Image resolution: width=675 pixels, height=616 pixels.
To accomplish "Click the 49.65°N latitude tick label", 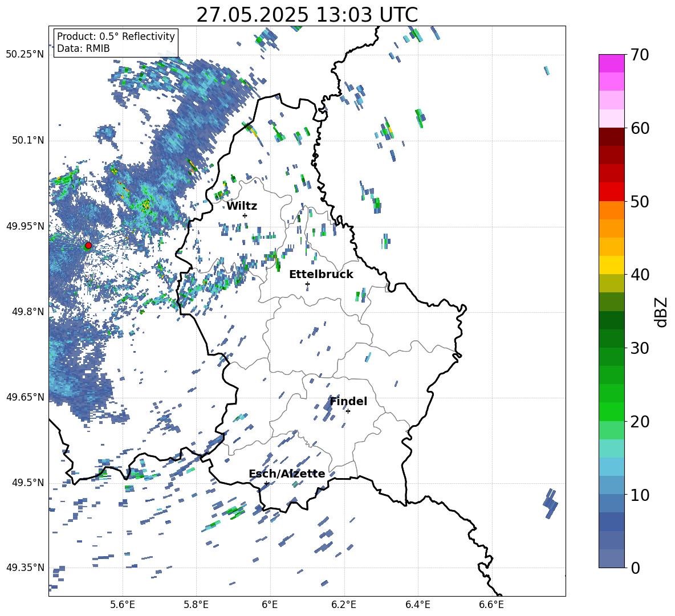I will tap(25, 397).
